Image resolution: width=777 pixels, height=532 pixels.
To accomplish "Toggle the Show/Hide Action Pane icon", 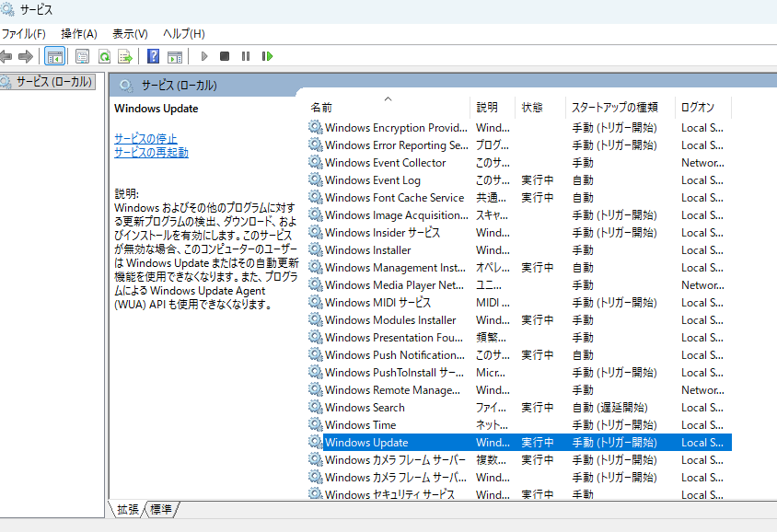I will (174, 56).
